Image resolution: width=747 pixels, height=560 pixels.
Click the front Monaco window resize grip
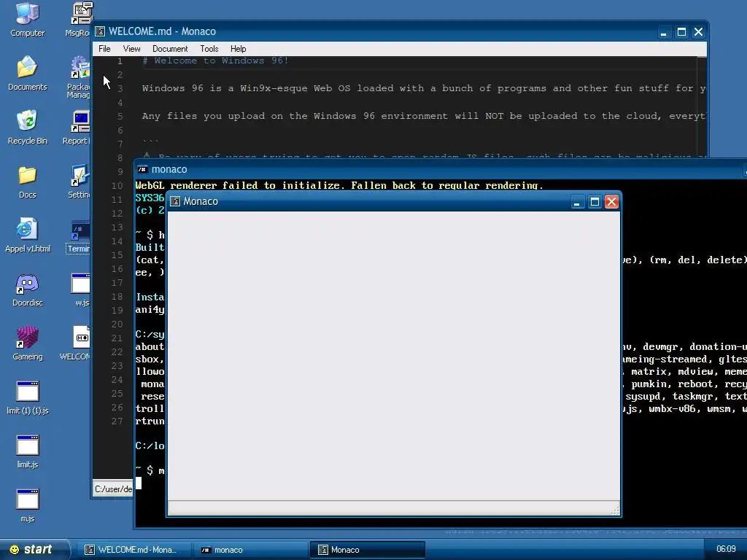[615, 511]
